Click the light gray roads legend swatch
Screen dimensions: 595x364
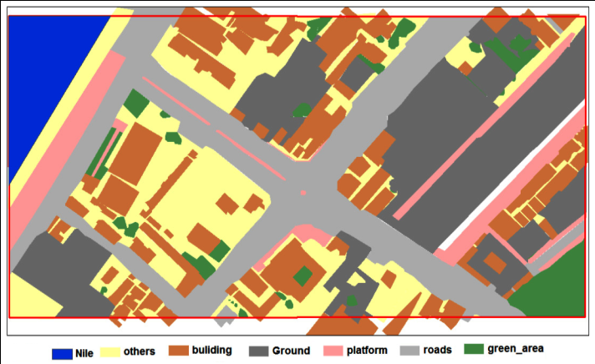pos(409,351)
